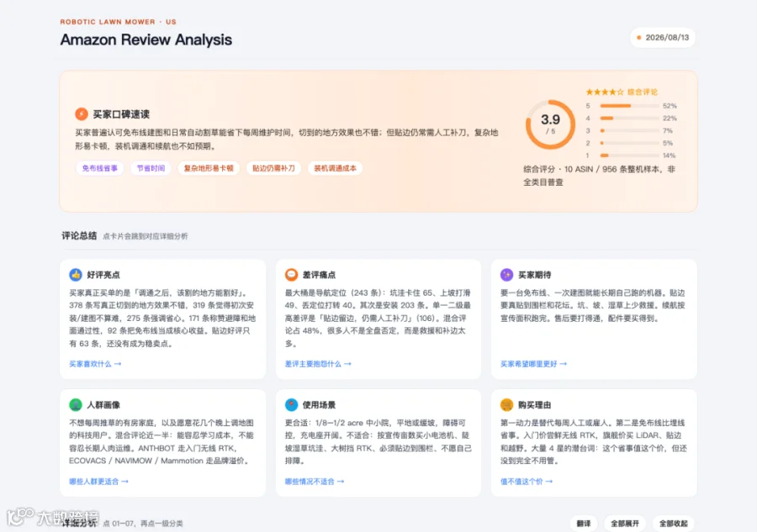Open the 哪些情况不适合 link
Viewport: 757px width, 532px height.
point(315,482)
